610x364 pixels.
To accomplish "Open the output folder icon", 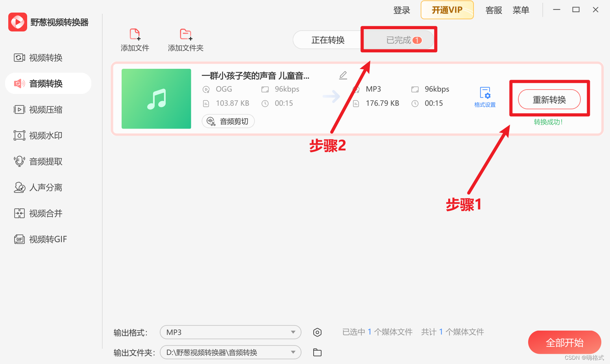I will pyautogui.click(x=317, y=353).
